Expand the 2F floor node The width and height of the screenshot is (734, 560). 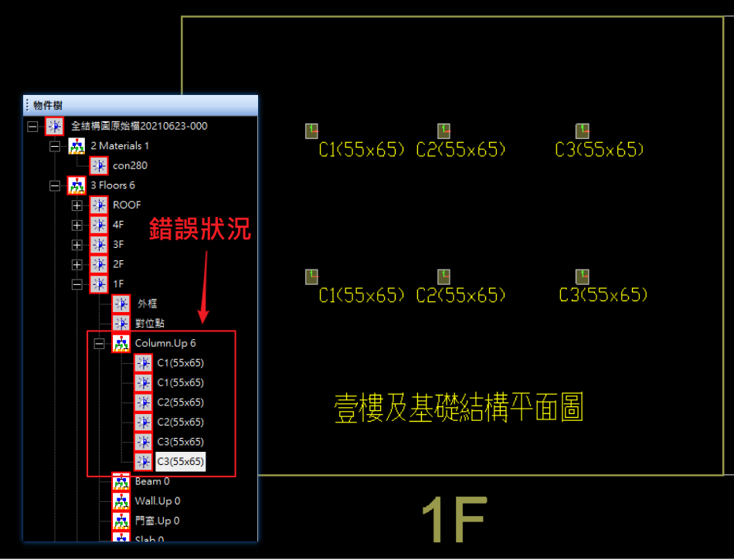[77, 265]
